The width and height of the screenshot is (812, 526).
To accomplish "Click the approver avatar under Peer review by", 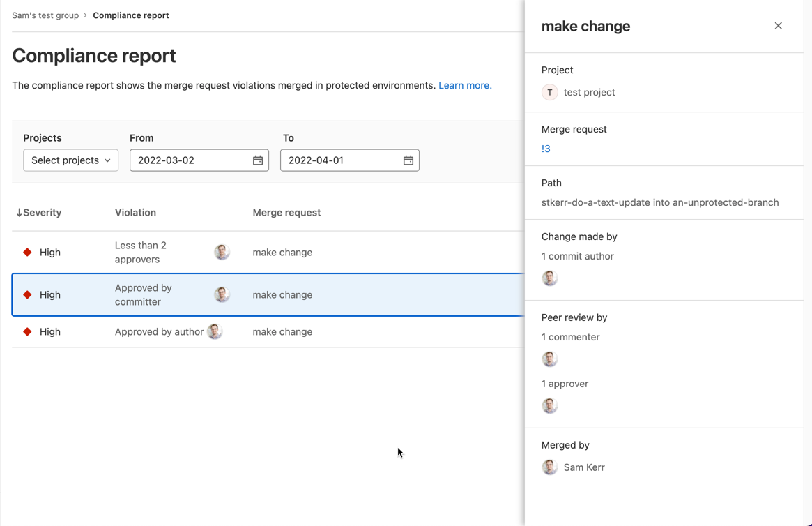I will (x=550, y=405).
